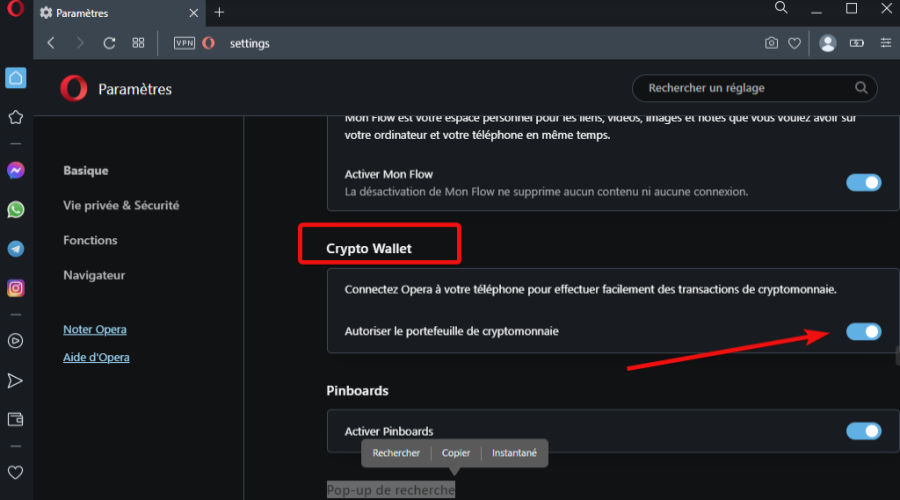Open My Flow send icon in sidebar

pyautogui.click(x=15, y=381)
